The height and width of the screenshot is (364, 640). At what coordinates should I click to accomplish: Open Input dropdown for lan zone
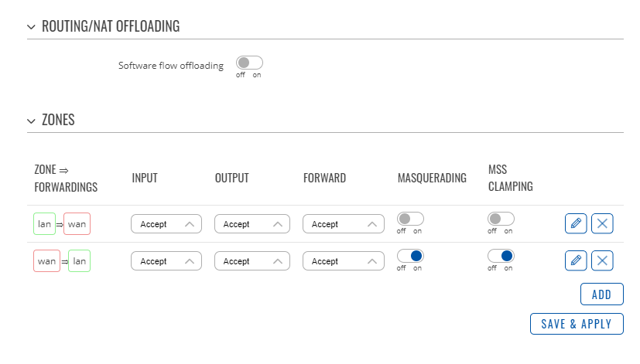point(166,224)
